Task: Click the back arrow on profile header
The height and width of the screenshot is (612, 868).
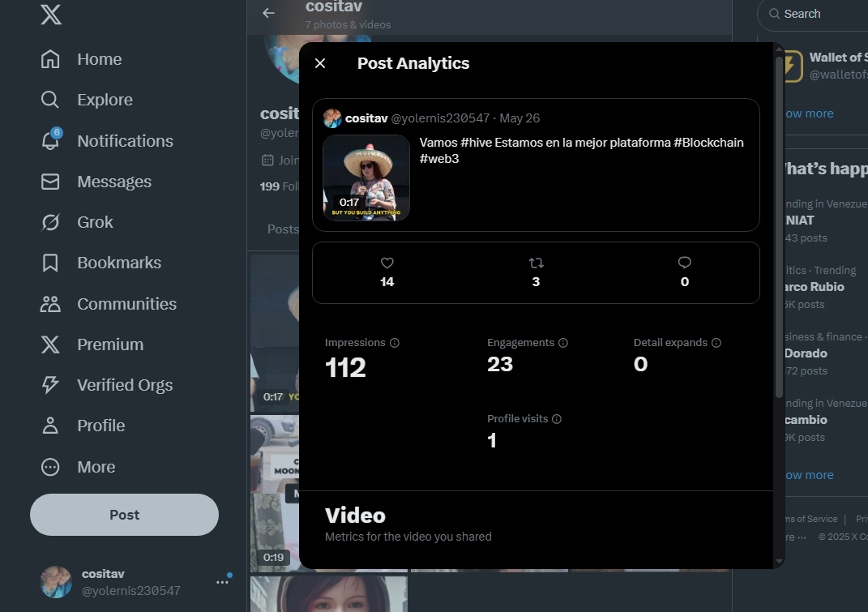Action: click(x=268, y=13)
